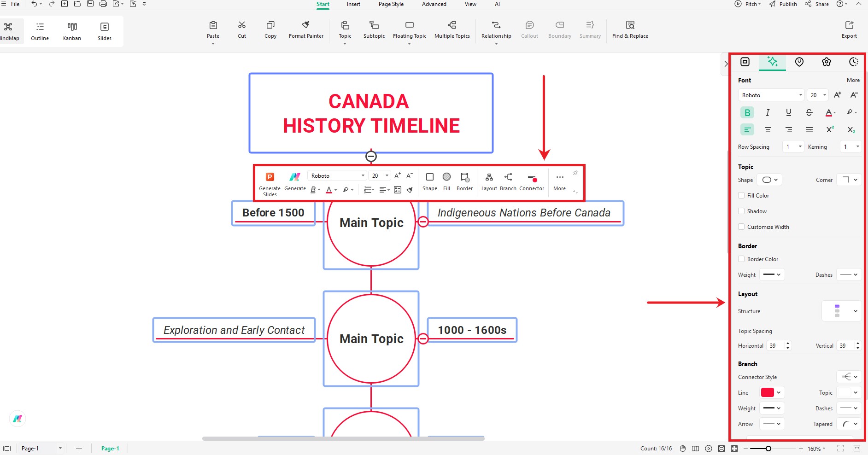Select the Page-1 sheet tab
The height and width of the screenshot is (455, 868).
[x=110, y=449]
